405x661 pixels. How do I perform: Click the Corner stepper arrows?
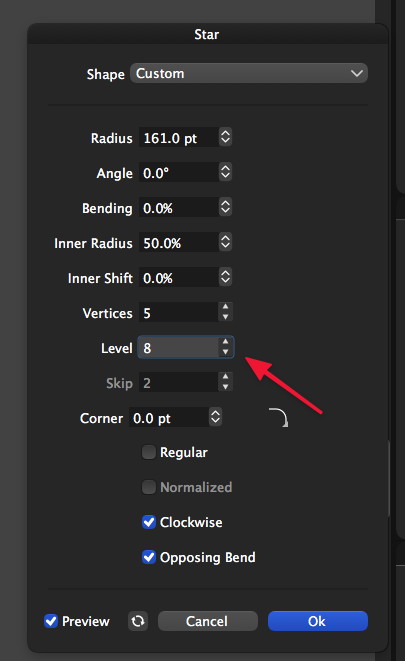[x=215, y=417]
